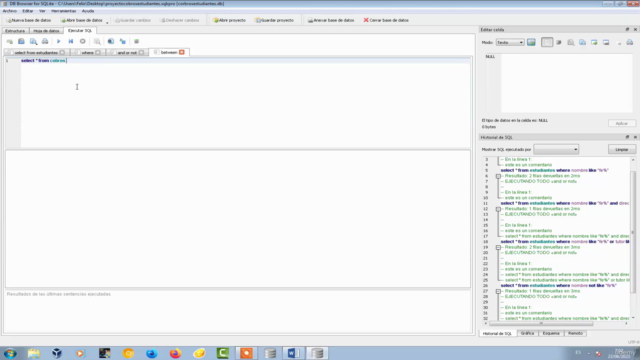Open the Archivo menu
This screenshot has width=640, height=360.
9,11
